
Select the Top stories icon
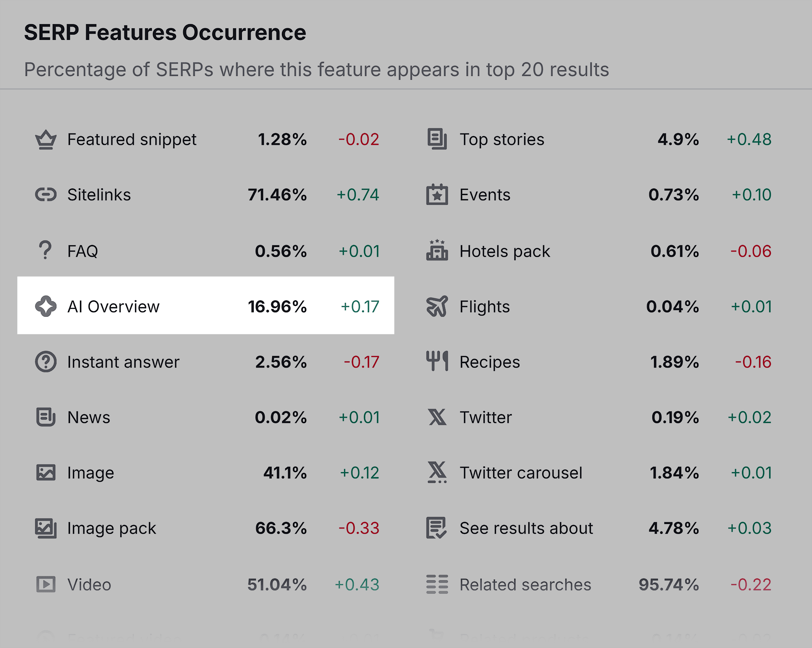[x=437, y=139]
